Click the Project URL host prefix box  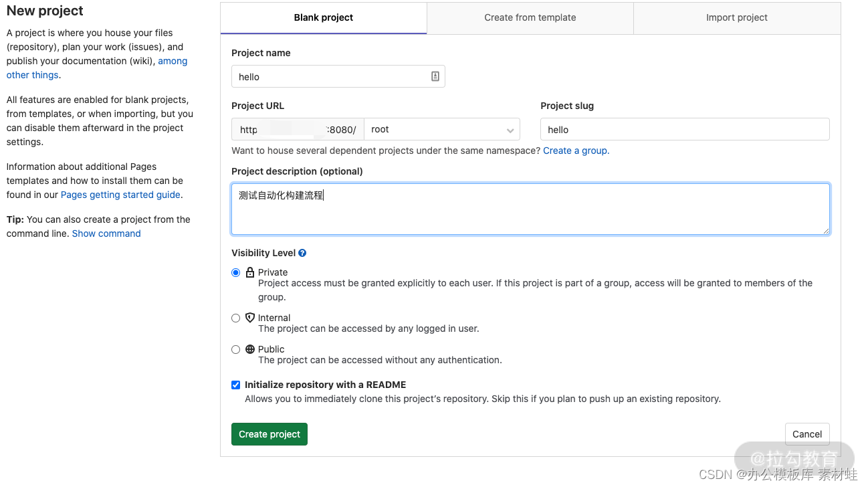tap(298, 129)
